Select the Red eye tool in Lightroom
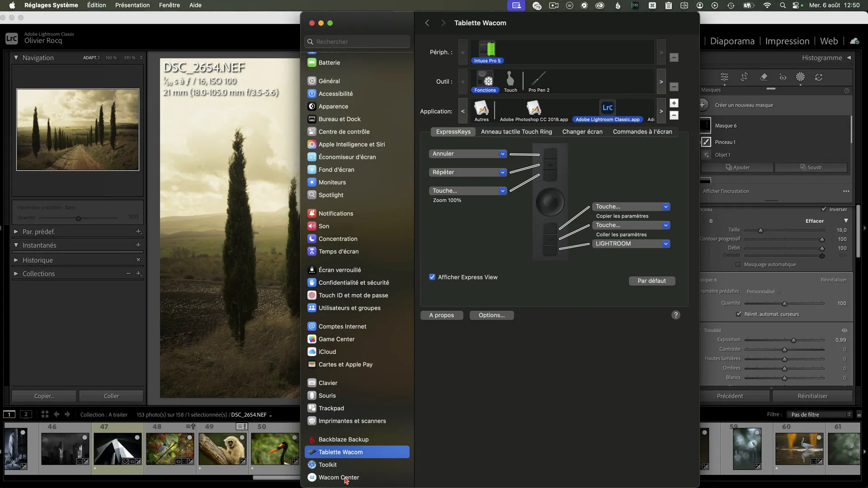The image size is (868, 488). pos(783,77)
